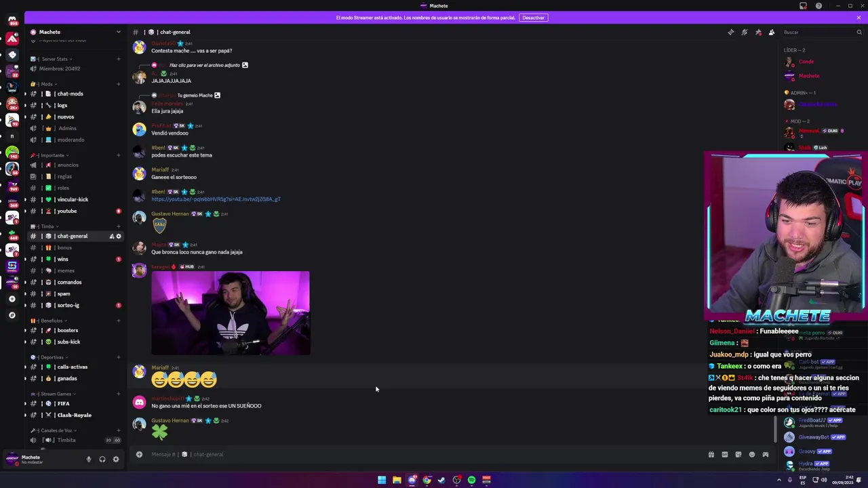Open File Explorer in taskbar

tap(397, 480)
